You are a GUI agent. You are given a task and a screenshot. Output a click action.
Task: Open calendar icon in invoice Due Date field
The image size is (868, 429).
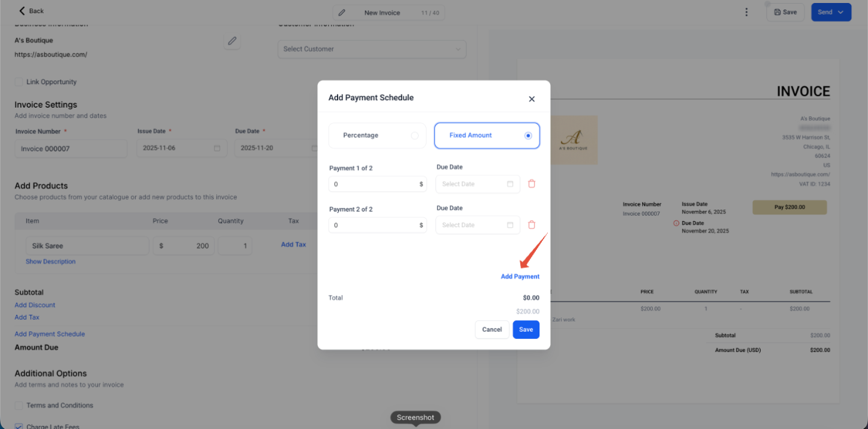click(x=314, y=148)
